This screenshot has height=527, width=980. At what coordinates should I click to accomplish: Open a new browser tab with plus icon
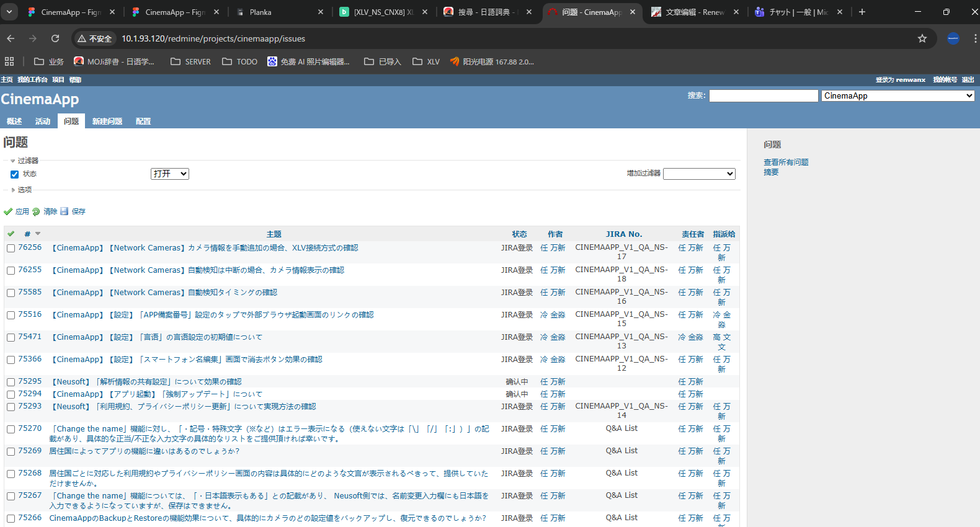(862, 12)
